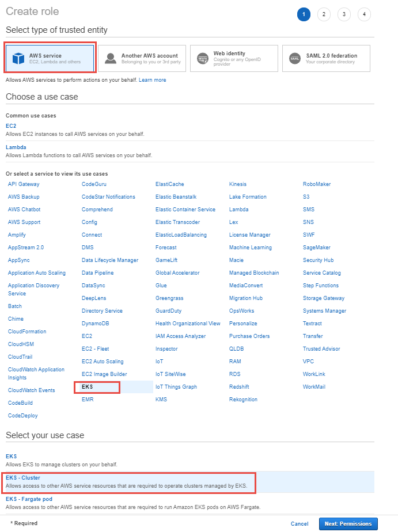This screenshot has width=398, height=532.
Task: Click the Cancel button
Action: click(x=300, y=524)
